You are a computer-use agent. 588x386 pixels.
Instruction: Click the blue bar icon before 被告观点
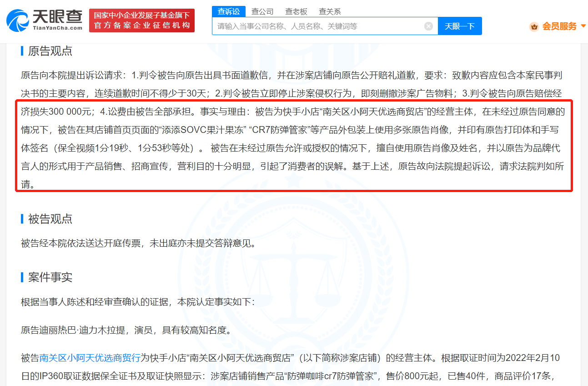pyautogui.click(x=21, y=219)
